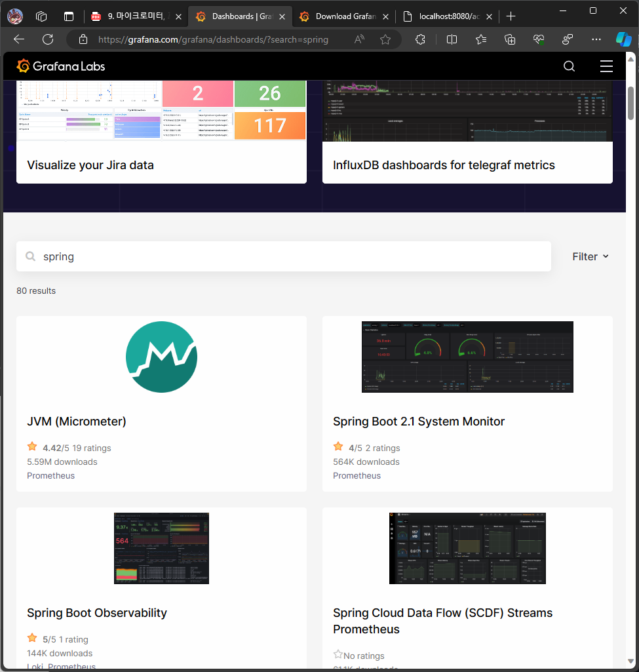Open Settings and more ellipsis menu
Image resolution: width=639 pixels, height=672 pixels.
point(596,39)
